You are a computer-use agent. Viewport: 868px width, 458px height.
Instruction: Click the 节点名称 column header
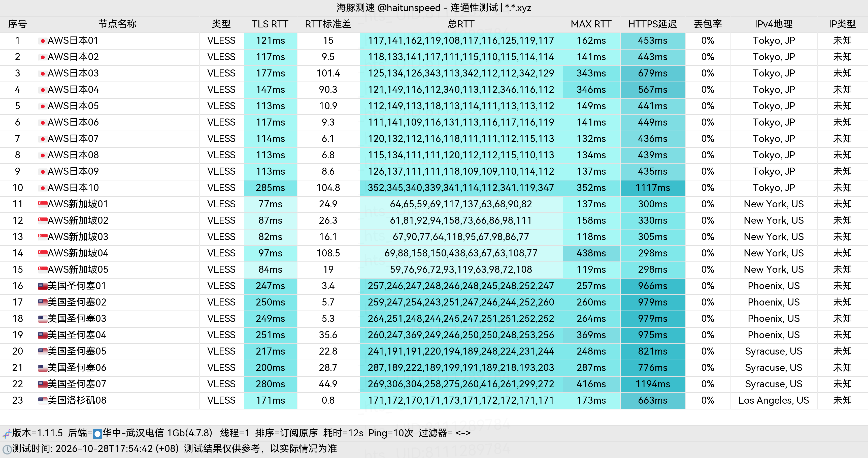(117, 24)
